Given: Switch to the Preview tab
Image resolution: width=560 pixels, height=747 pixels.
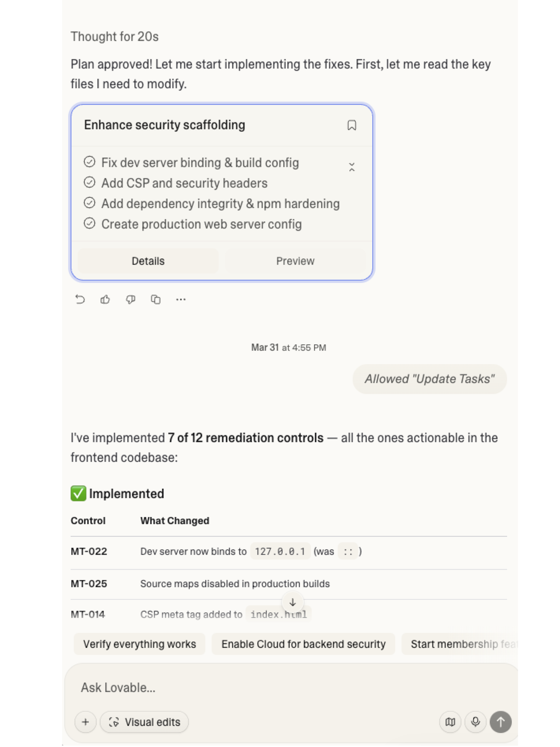Looking at the screenshot, I should tap(295, 261).
